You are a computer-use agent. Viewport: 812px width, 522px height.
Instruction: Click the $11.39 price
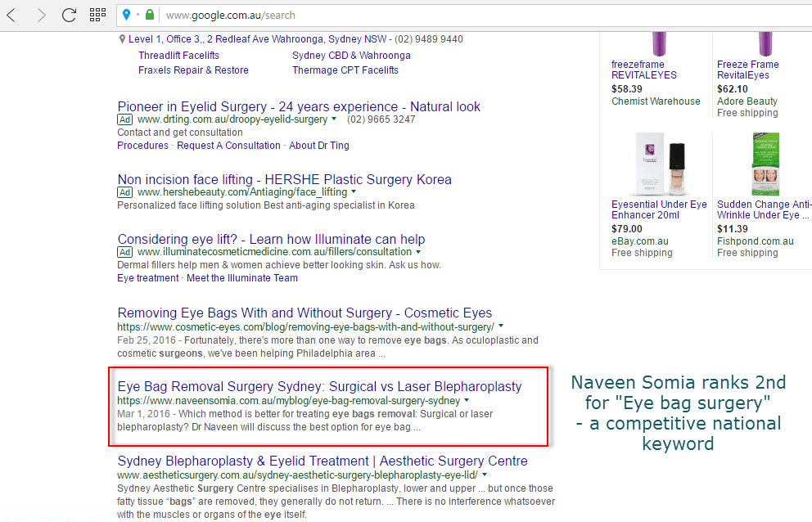pyautogui.click(x=733, y=229)
